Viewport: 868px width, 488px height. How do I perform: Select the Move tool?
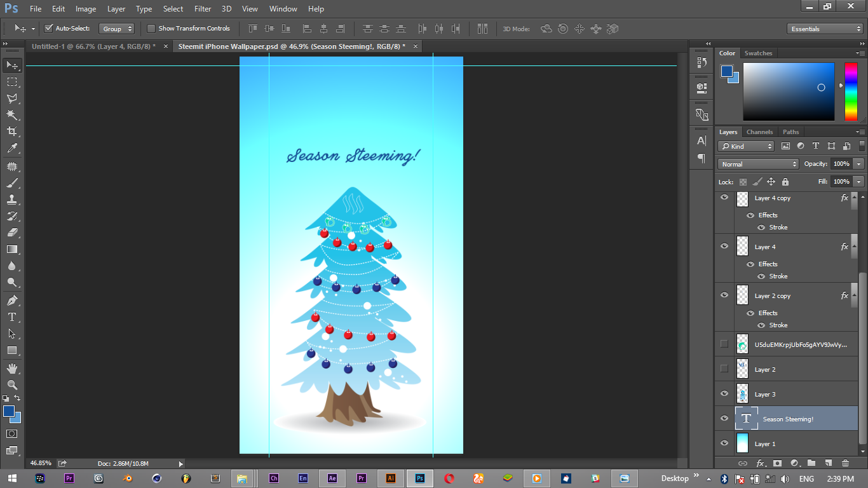coord(12,65)
